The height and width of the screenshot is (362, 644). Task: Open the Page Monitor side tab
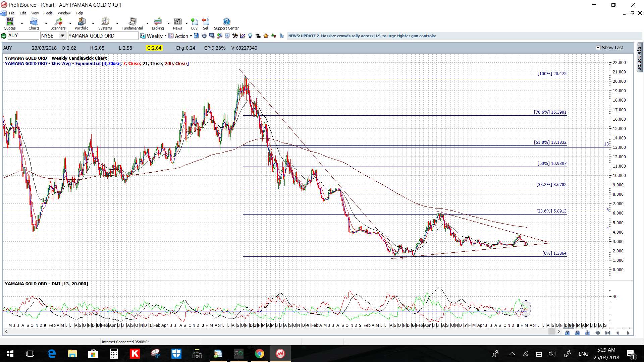[640, 57]
